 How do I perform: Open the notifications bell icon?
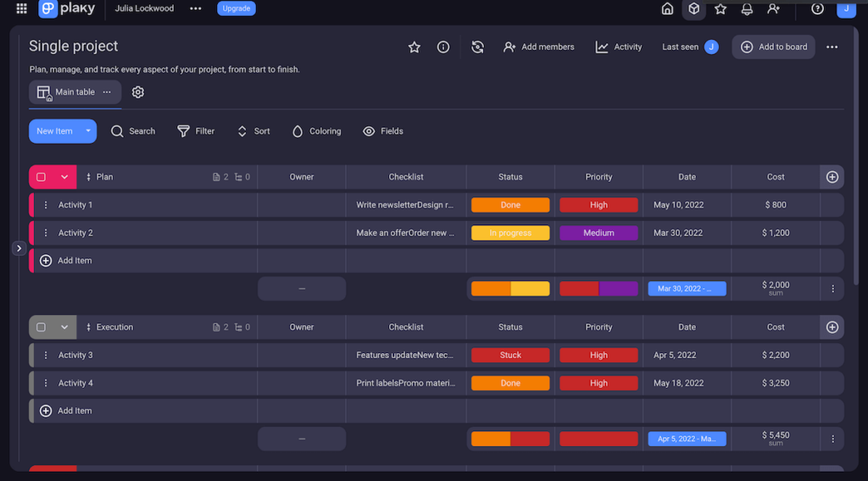[x=747, y=8]
